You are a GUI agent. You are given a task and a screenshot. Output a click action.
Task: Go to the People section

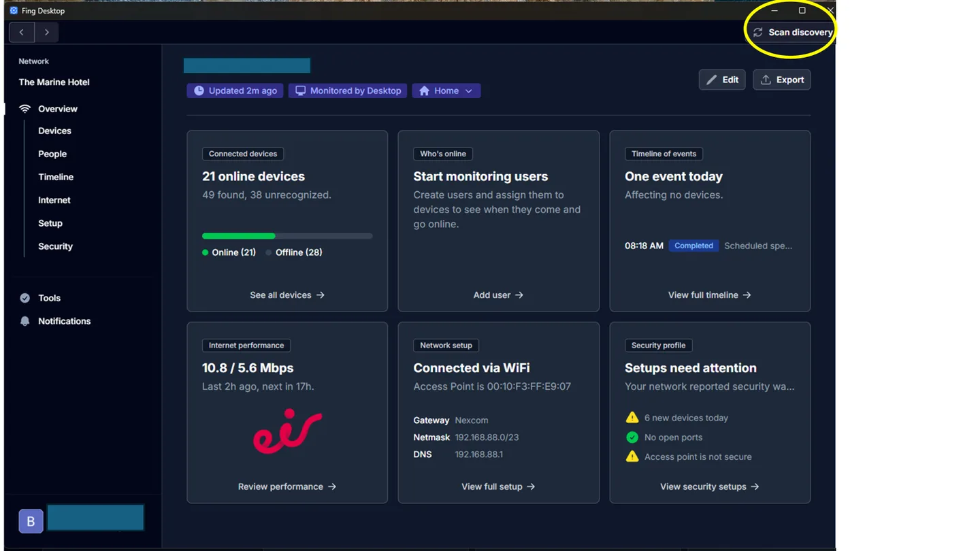(52, 154)
